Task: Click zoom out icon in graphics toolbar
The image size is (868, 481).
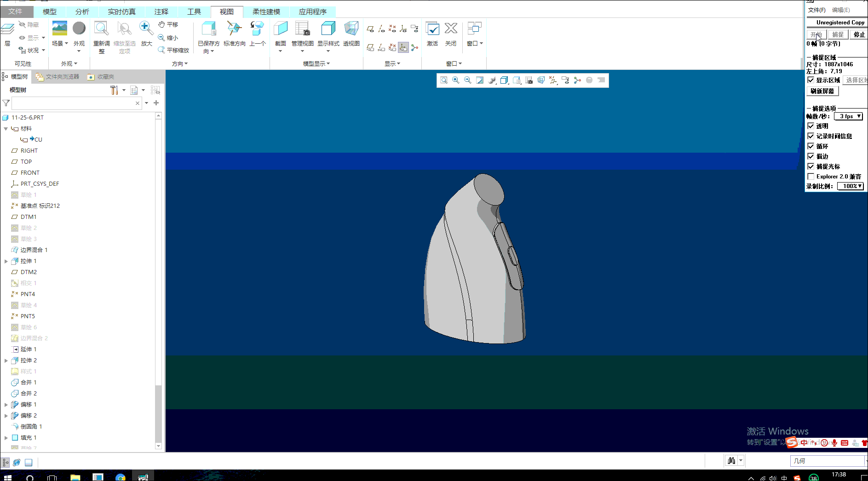Action: (x=468, y=80)
